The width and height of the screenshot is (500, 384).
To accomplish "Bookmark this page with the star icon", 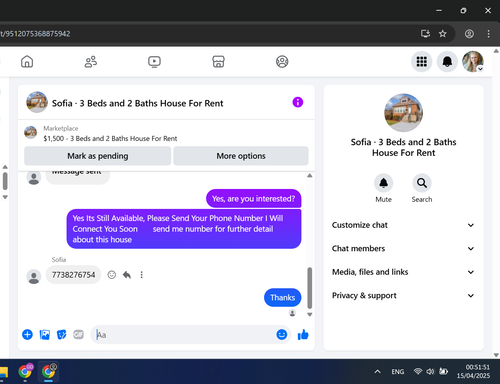I will [442, 33].
